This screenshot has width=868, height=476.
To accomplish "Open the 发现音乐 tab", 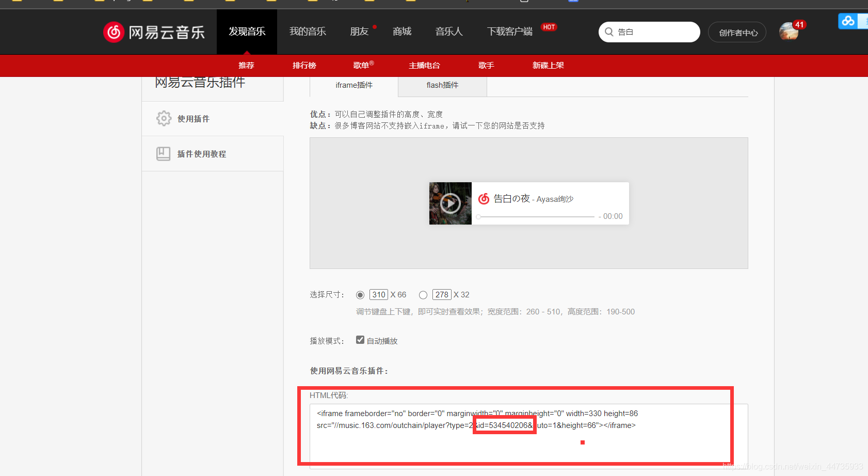I will [x=247, y=31].
